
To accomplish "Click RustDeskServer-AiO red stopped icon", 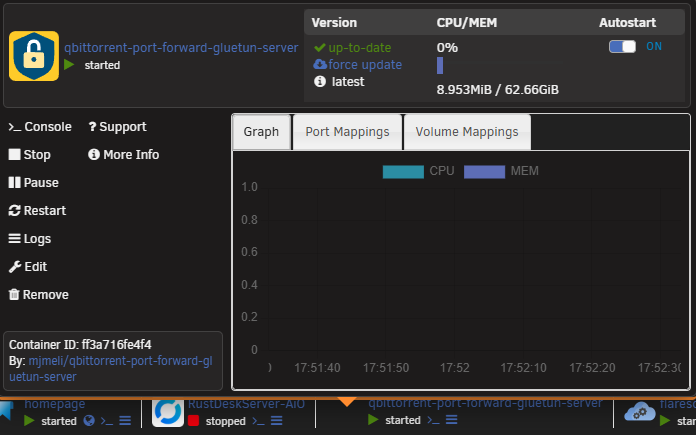I will pyautogui.click(x=193, y=420).
